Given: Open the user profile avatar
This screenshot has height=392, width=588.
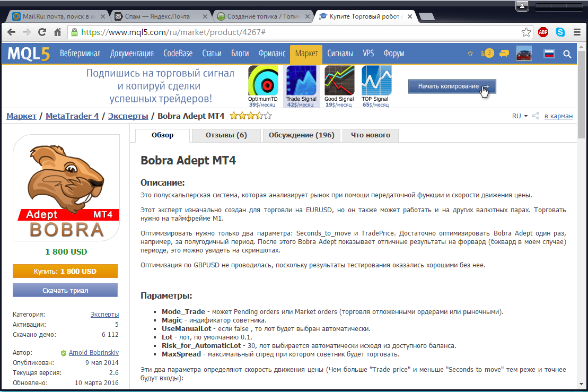Looking at the screenshot, I should tap(524, 54).
